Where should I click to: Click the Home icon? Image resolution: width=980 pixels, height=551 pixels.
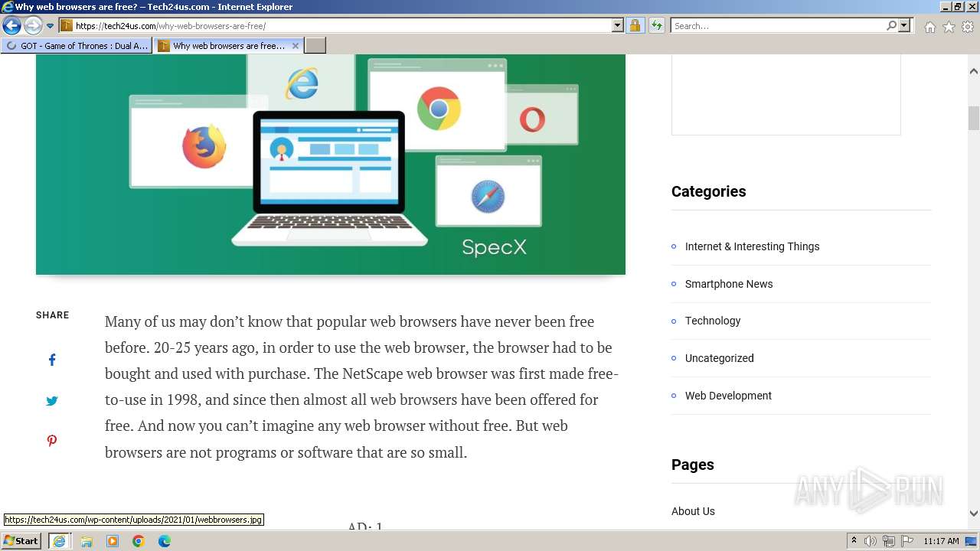coord(929,27)
